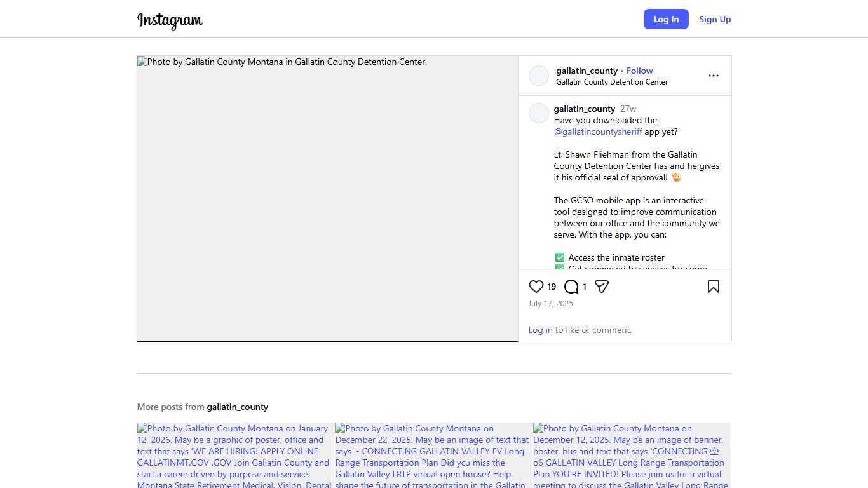The image size is (868, 488).
Task: Click the Instagram logo
Action: point(170,20)
